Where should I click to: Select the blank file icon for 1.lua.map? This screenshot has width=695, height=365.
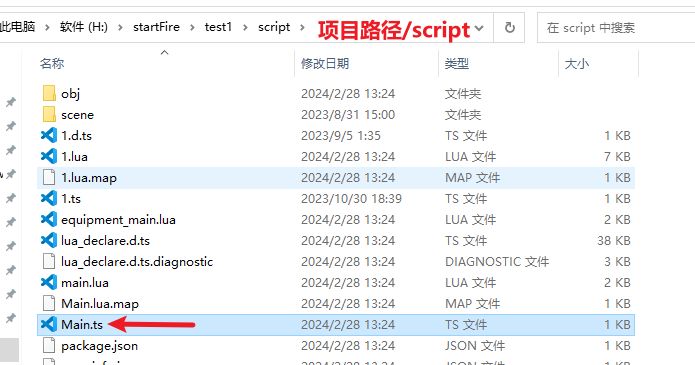[x=49, y=177]
